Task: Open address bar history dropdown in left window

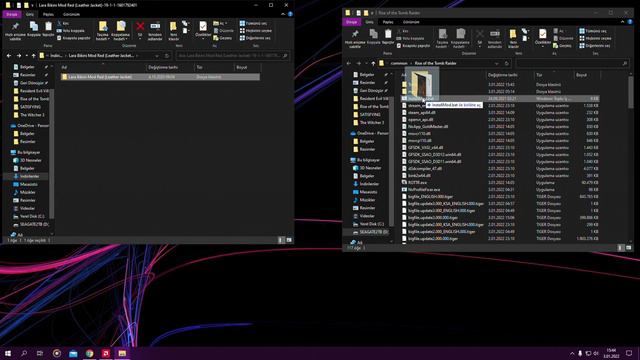Action: [x=157, y=56]
